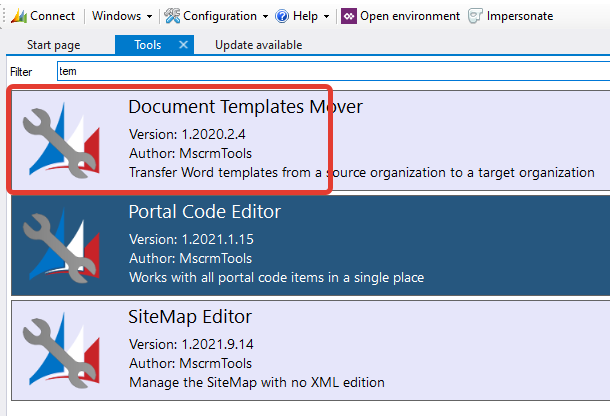Click Version: 1.2021.1.15 text

click(191, 239)
